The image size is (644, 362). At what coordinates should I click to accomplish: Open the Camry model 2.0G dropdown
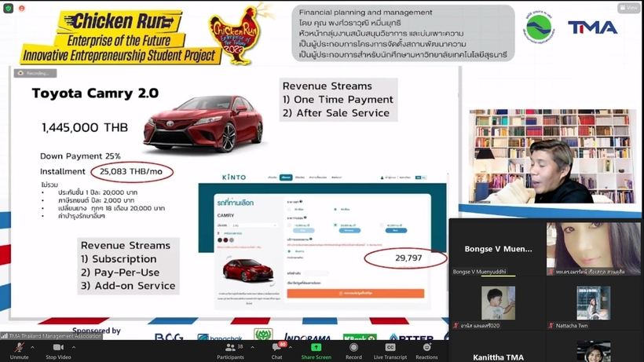pyautogui.click(x=254, y=225)
